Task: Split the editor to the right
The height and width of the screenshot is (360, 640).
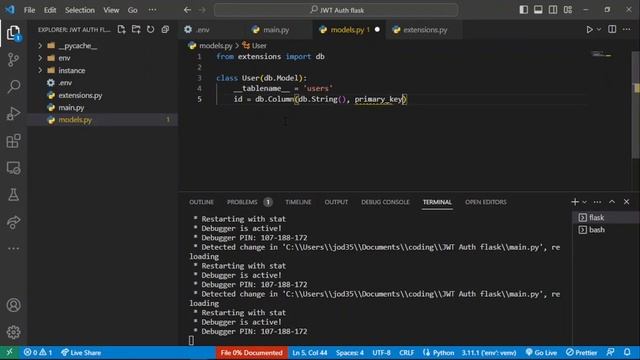Action: [612, 29]
